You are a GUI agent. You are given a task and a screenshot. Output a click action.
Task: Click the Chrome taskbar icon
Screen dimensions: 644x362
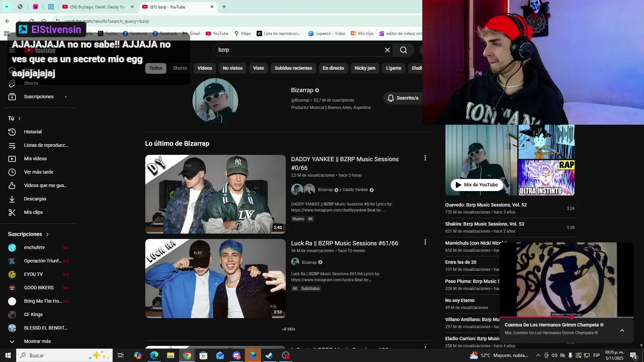click(x=187, y=355)
